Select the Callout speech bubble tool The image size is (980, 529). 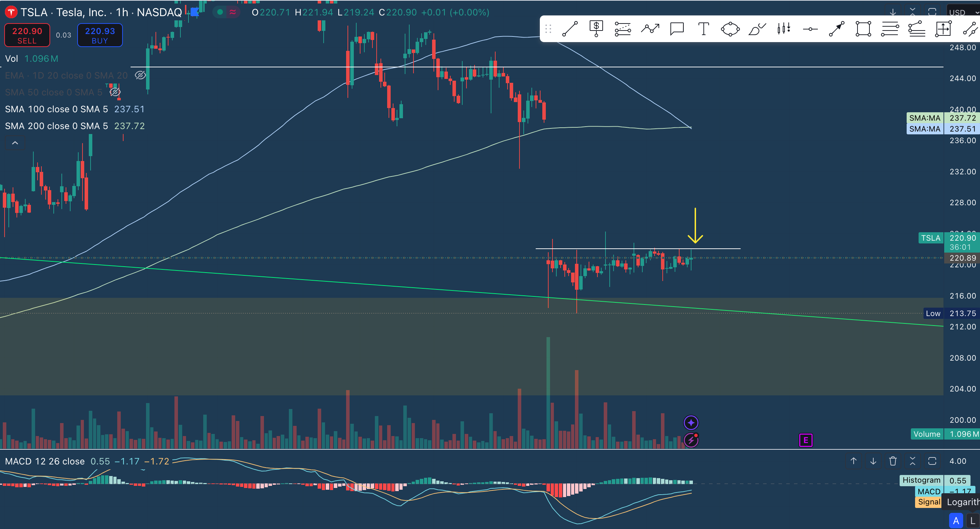(677, 29)
